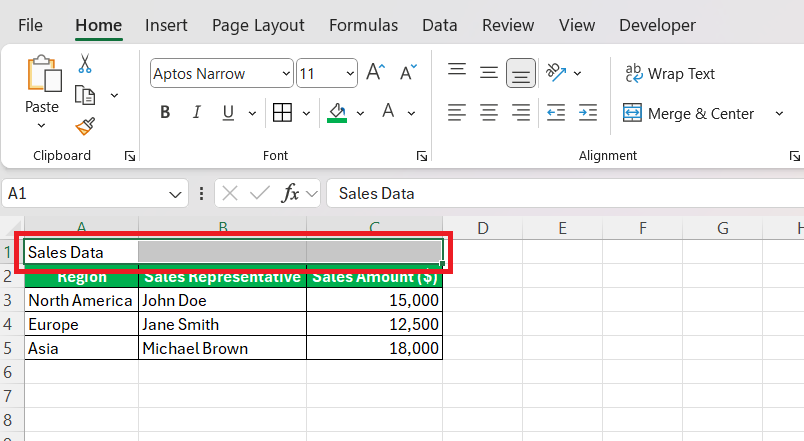The image size is (804, 441).
Task: Switch to the Developer tab
Action: (x=657, y=25)
